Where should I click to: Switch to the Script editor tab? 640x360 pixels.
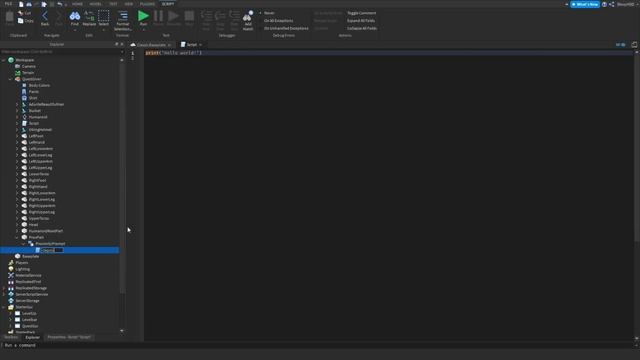191,44
